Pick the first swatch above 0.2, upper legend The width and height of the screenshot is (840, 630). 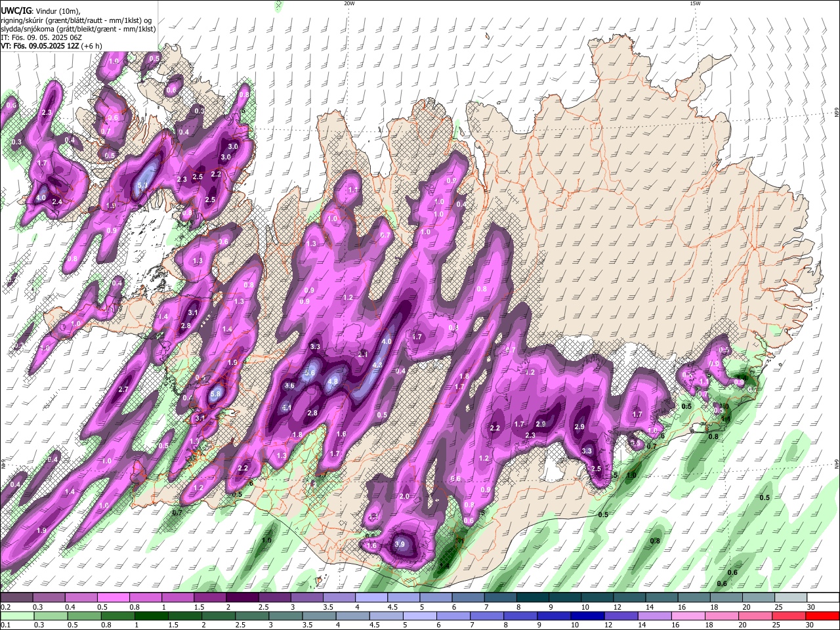(x=16, y=598)
